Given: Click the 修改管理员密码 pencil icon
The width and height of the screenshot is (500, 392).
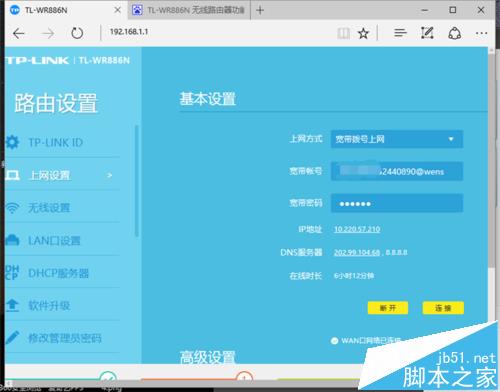Looking at the screenshot, I should pyautogui.click(x=12, y=337).
